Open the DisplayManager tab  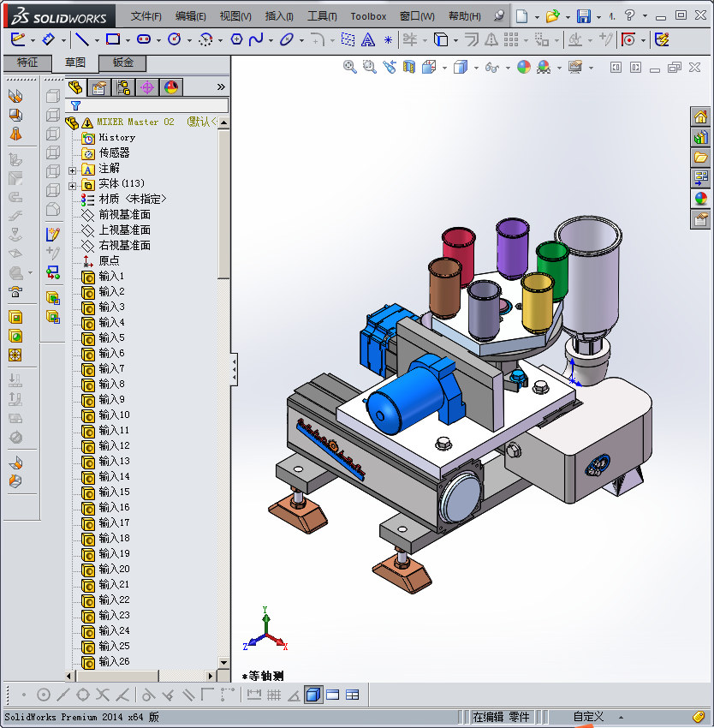click(171, 87)
